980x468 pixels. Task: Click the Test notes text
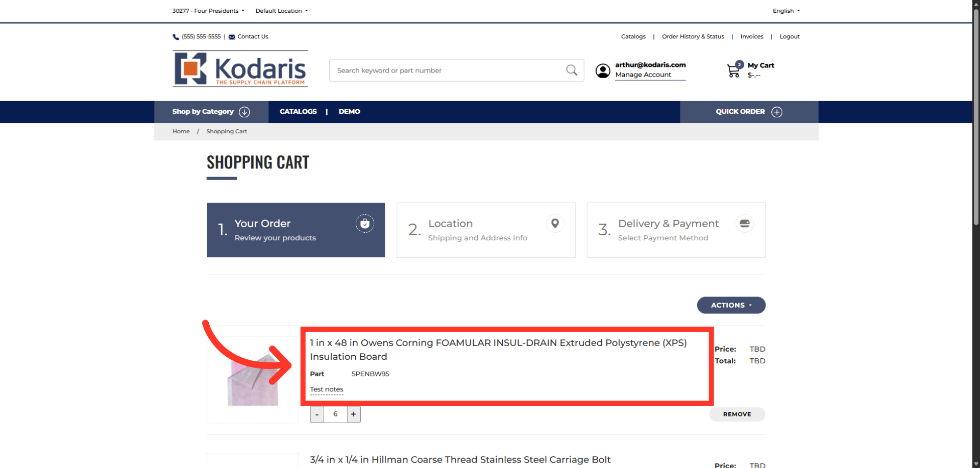tap(327, 389)
